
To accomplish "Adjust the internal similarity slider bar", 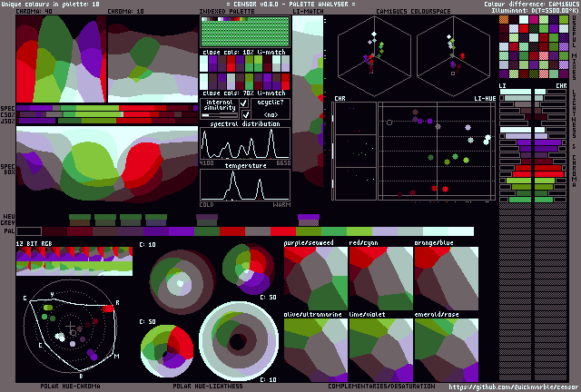I will [220, 115].
